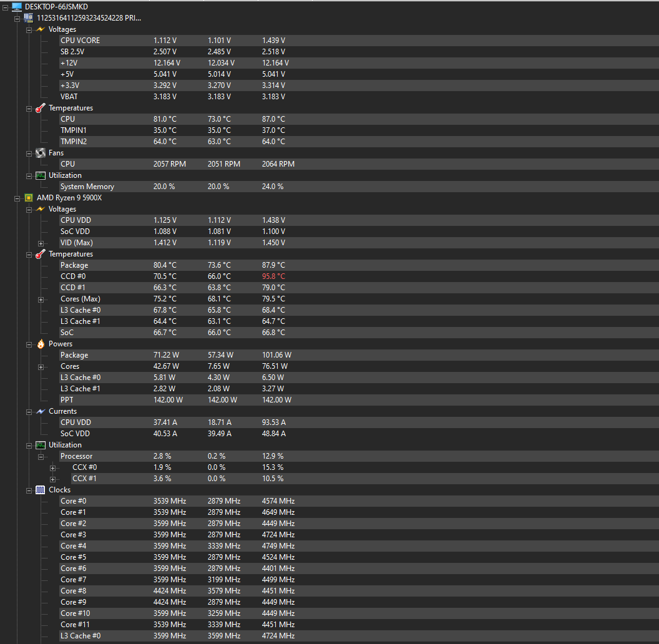Image resolution: width=659 pixels, height=644 pixels.
Task: Click the red 95.8 °C value
Action: click(x=273, y=276)
